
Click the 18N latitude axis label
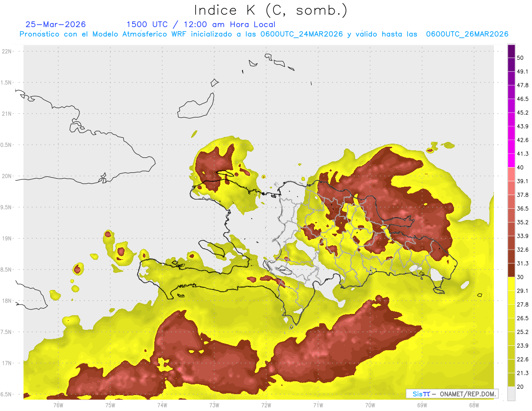7,301
